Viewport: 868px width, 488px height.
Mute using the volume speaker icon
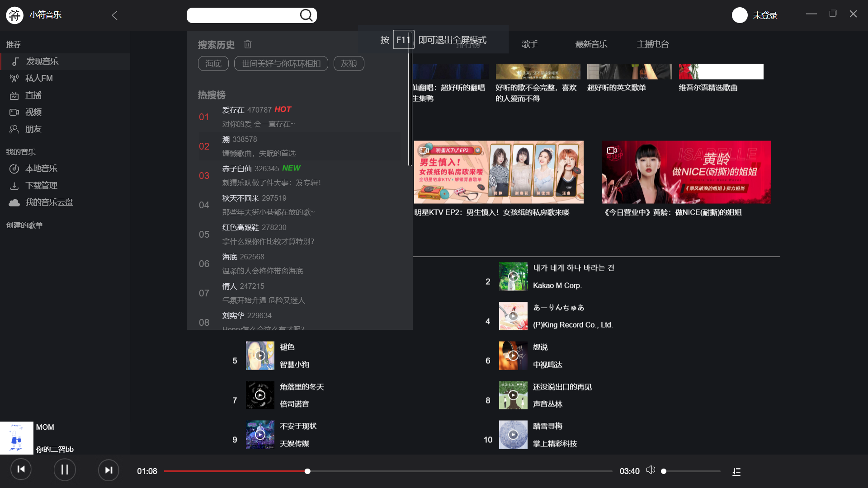click(x=651, y=470)
